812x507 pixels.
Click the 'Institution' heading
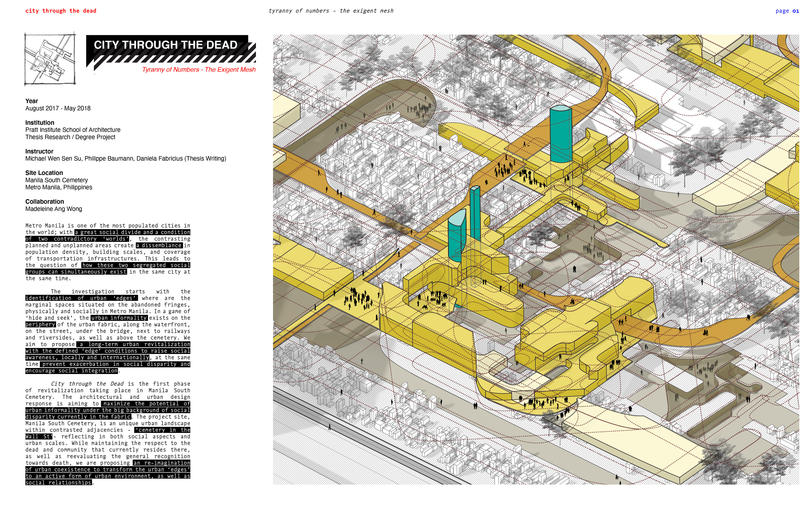click(40, 123)
